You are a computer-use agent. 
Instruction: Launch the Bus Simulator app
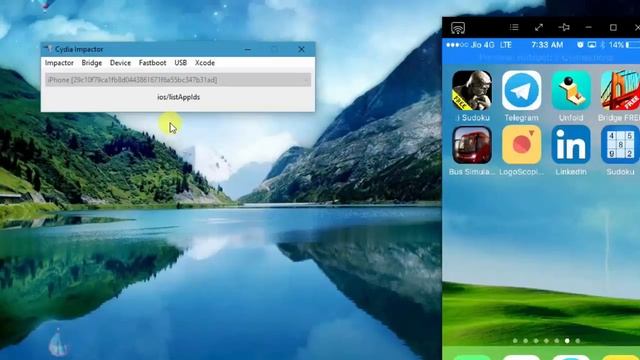coord(471,145)
